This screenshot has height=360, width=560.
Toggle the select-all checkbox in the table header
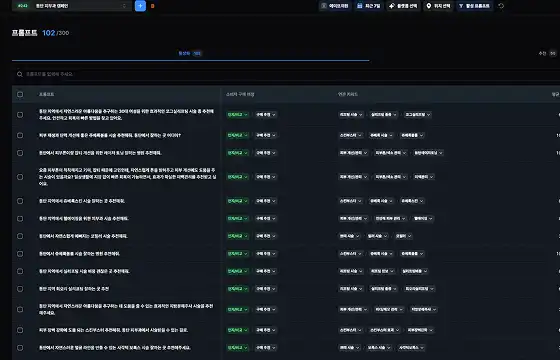20,94
